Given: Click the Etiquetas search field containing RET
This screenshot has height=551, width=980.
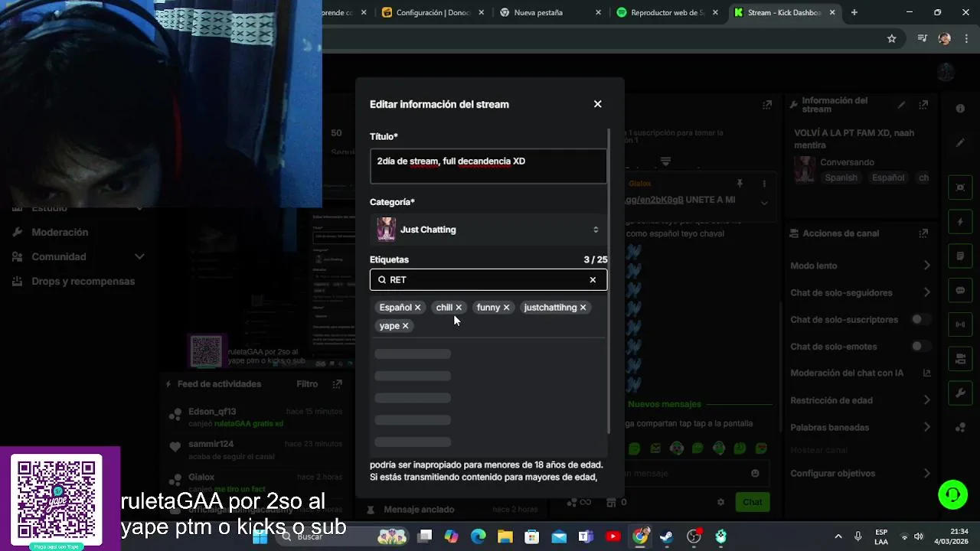Looking at the screenshot, I should point(488,280).
